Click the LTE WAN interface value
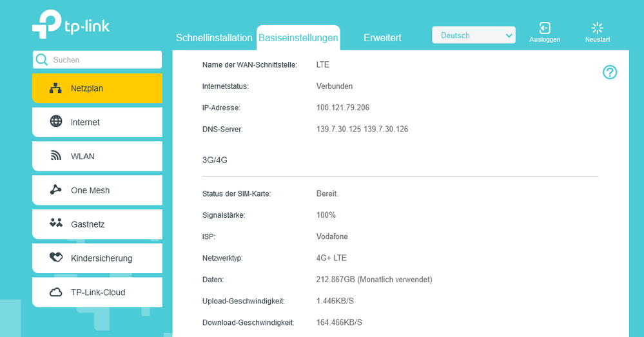Image resolution: width=644 pixels, height=337 pixels. pyautogui.click(x=323, y=64)
